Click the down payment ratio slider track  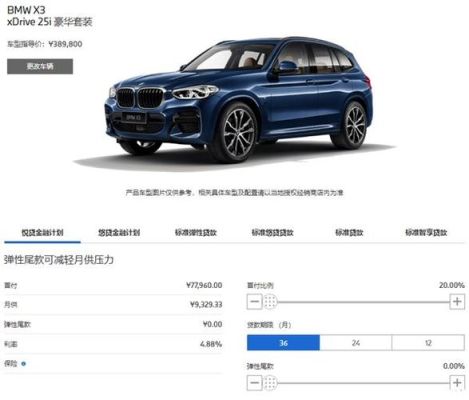click(x=363, y=302)
